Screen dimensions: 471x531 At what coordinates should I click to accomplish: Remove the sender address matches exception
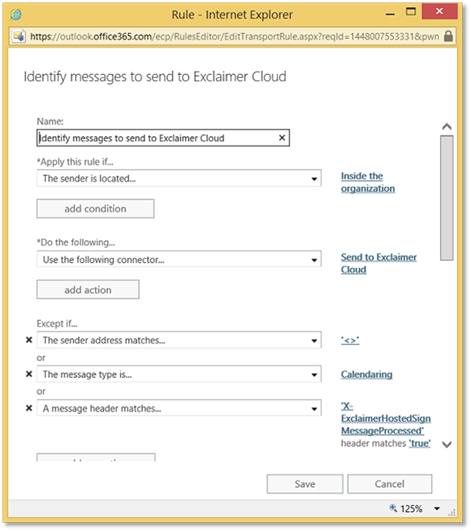coord(29,340)
